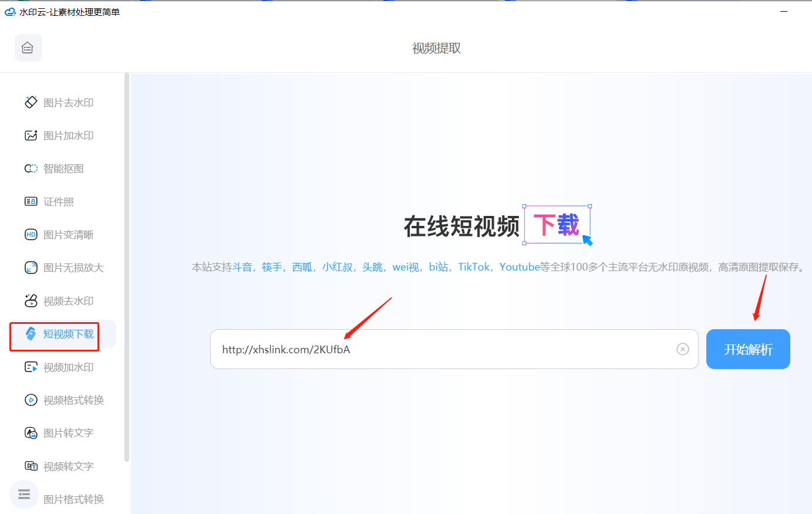Click the 证件照 ID card icon

[x=31, y=202]
